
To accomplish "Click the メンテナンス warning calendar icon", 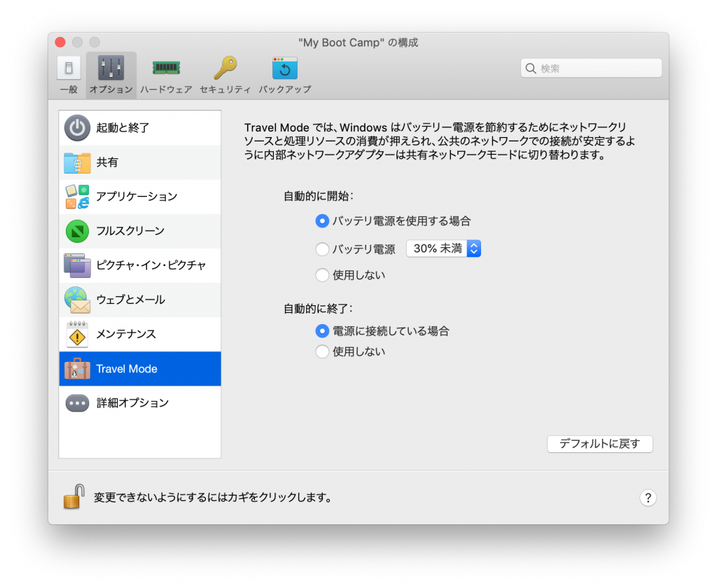I will [77, 334].
